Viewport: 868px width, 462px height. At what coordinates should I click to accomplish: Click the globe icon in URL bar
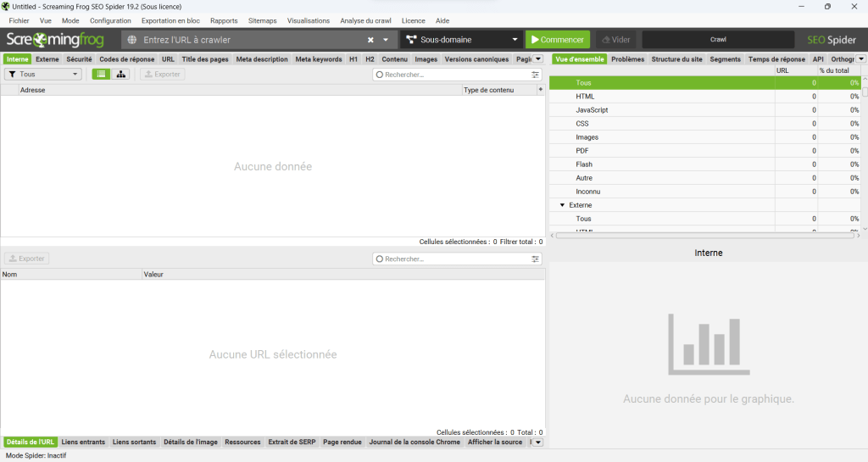pos(132,40)
